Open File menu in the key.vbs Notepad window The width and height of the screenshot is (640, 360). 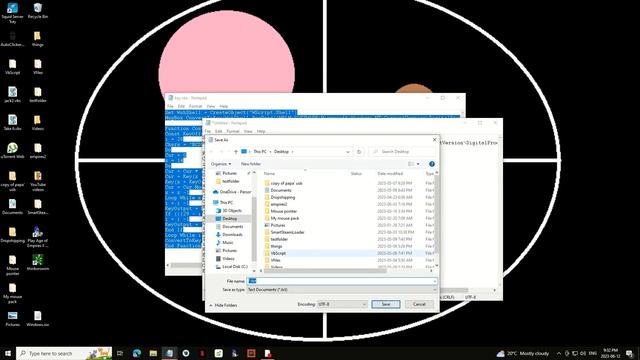coord(170,106)
